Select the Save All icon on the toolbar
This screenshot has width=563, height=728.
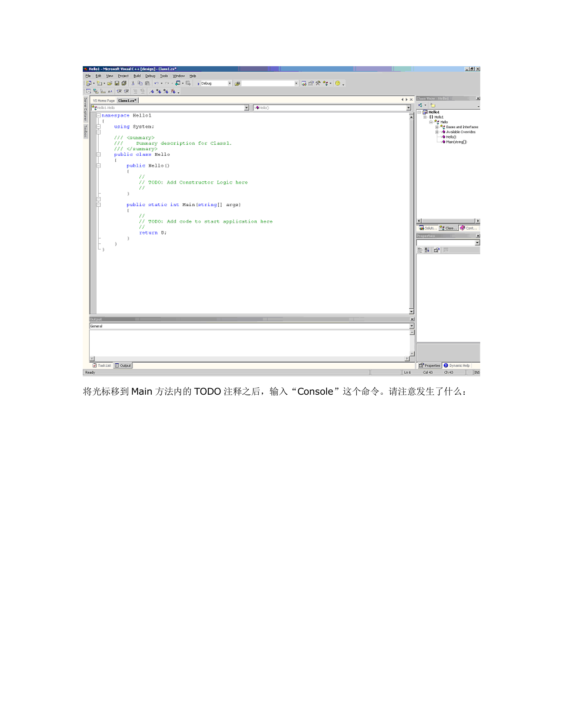coord(124,83)
